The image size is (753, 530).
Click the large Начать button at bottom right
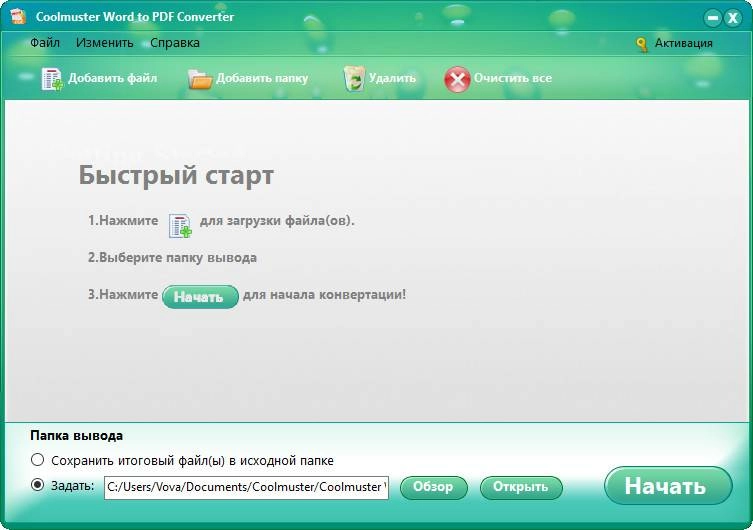pyautogui.click(x=668, y=485)
